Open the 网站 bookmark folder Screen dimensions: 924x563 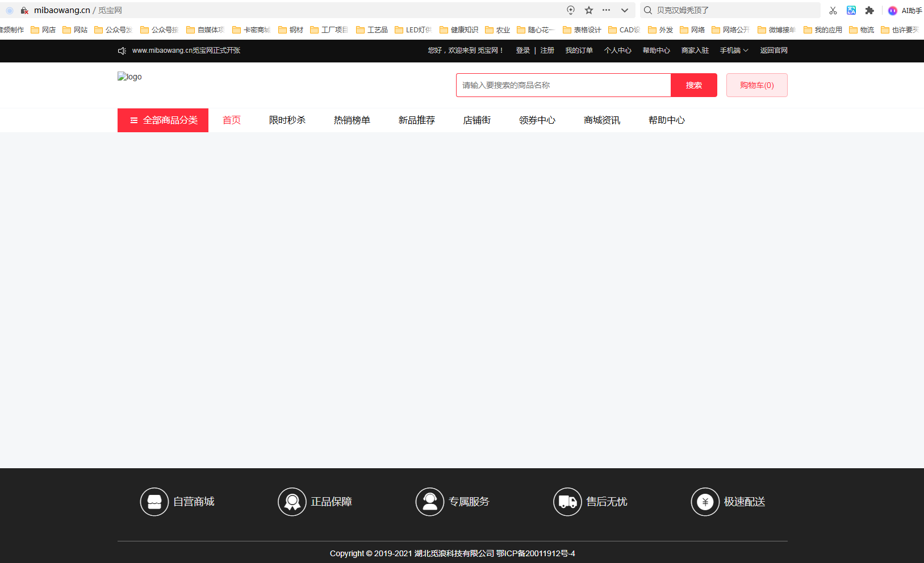(75, 30)
